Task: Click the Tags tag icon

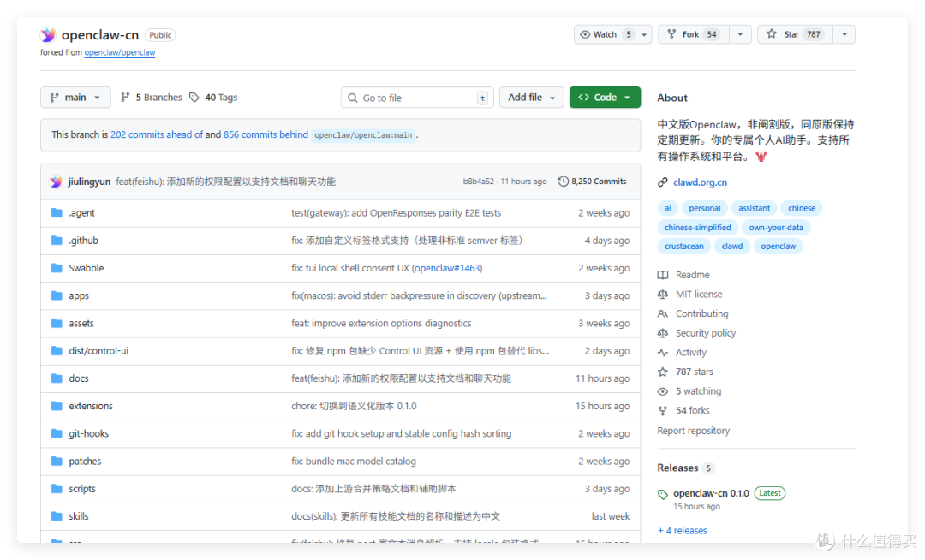Action: [x=194, y=98]
